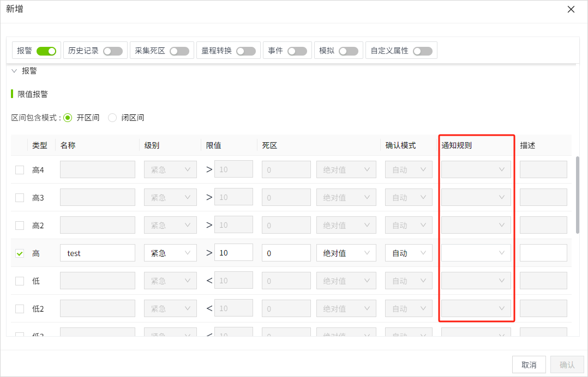
Task: Select the 开区间 radio option
Action: (x=68, y=118)
